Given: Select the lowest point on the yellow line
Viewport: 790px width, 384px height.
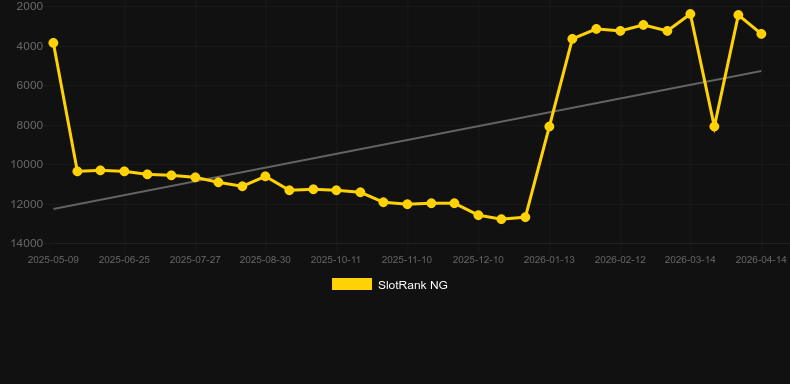Looking at the screenshot, I should (501, 219).
